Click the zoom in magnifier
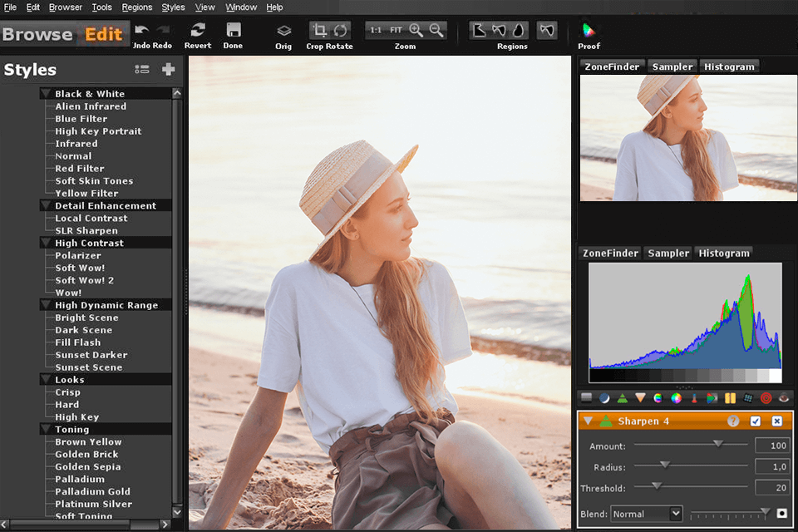This screenshot has width=798, height=532. (x=416, y=31)
